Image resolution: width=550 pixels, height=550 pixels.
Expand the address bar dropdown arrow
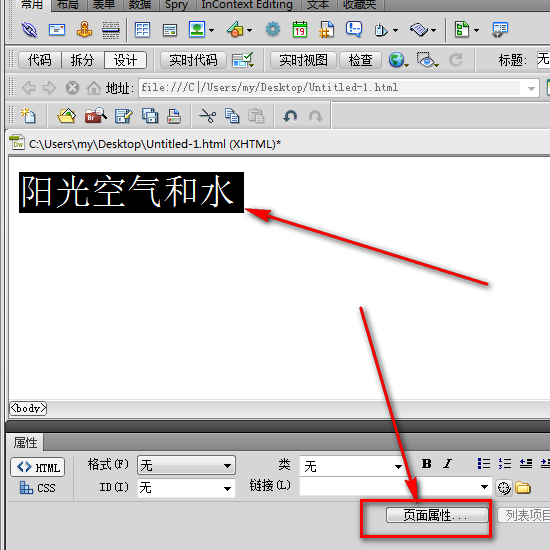(x=531, y=88)
